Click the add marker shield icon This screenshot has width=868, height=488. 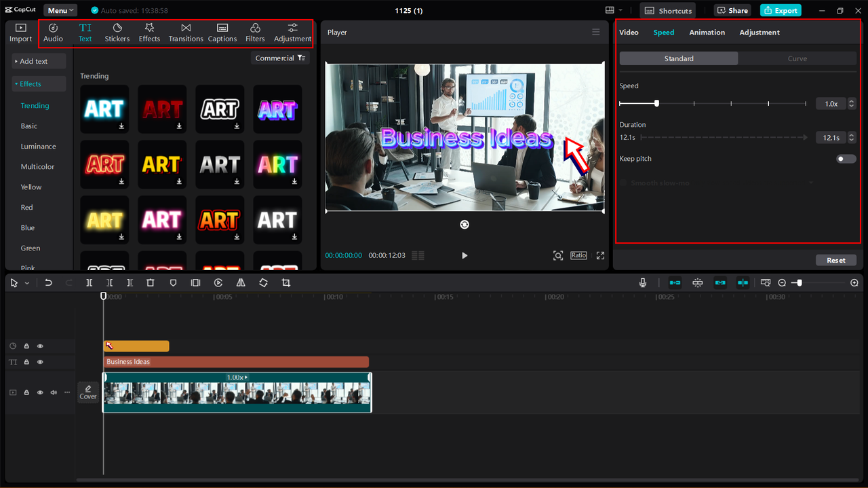[x=173, y=282]
